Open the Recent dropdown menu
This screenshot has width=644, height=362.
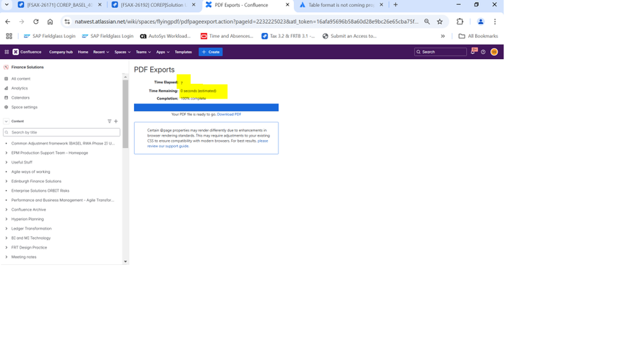point(101,52)
